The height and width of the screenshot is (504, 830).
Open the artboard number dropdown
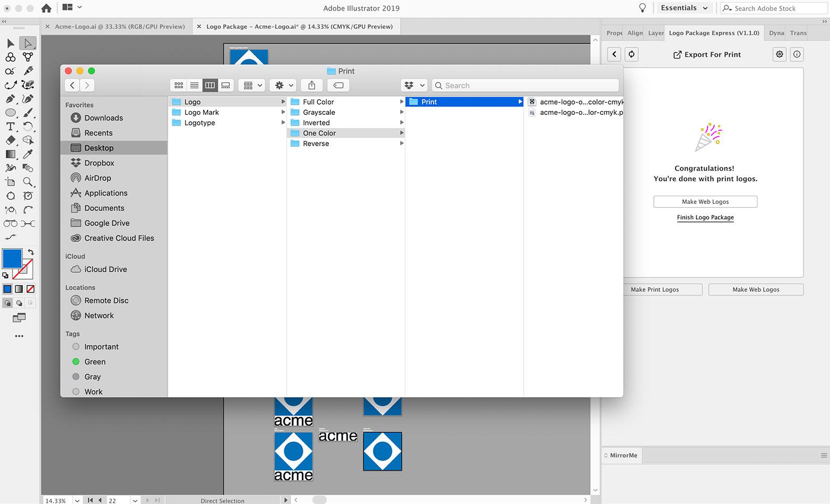135,500
